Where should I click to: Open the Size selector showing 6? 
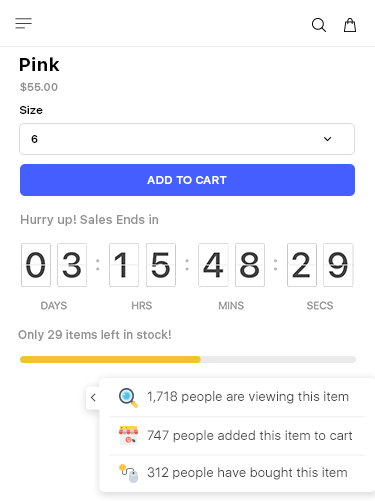tap(187, 139)
